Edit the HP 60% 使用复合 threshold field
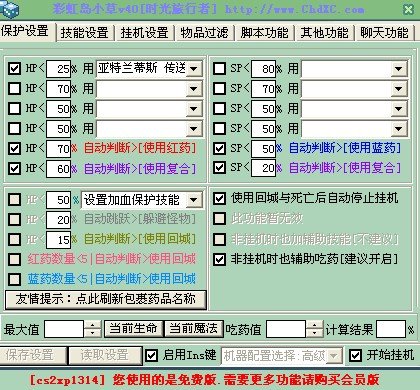Viewport: 420px width, 390px height. pos(58,169)
